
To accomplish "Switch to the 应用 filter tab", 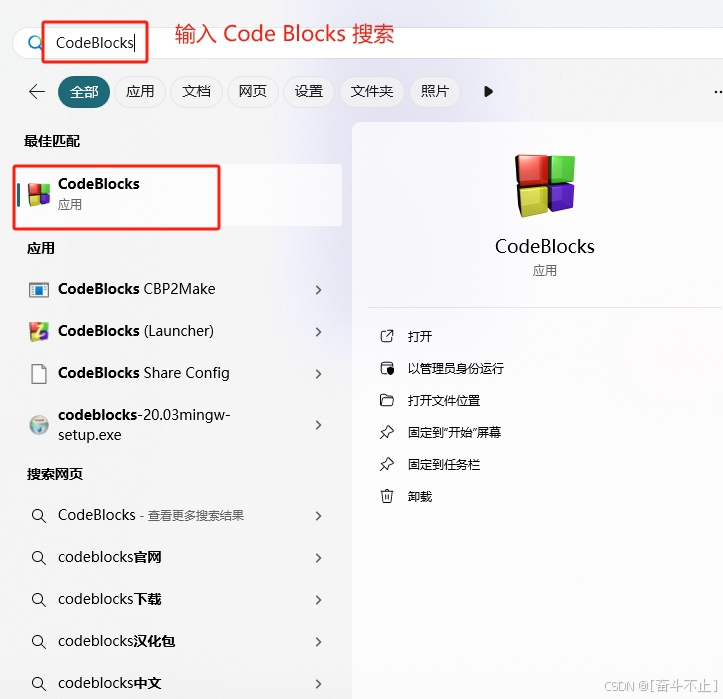I will coord(140,92).
